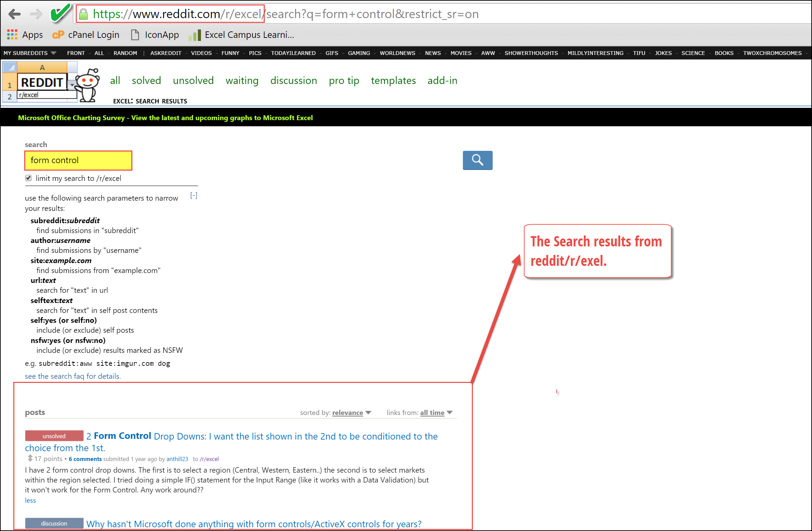Select the all filter tab
Image resolution: width=812 pixels, height=531 pixels.
pyautogui.click(x=115, y=81)
